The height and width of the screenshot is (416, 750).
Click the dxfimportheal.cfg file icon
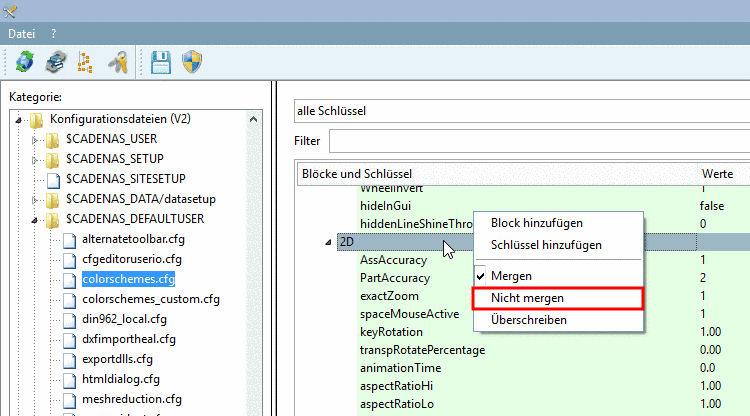click(69, 340)
